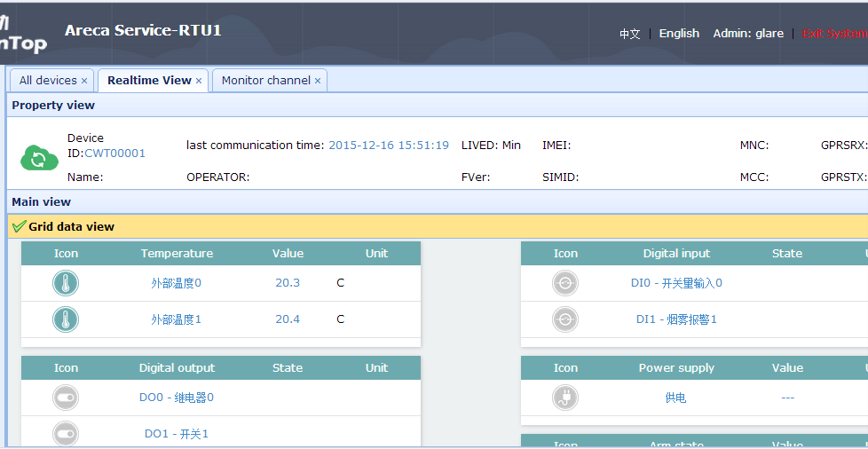
Task: Click the DI1 smoke alarm input icon
Action: 565,320
